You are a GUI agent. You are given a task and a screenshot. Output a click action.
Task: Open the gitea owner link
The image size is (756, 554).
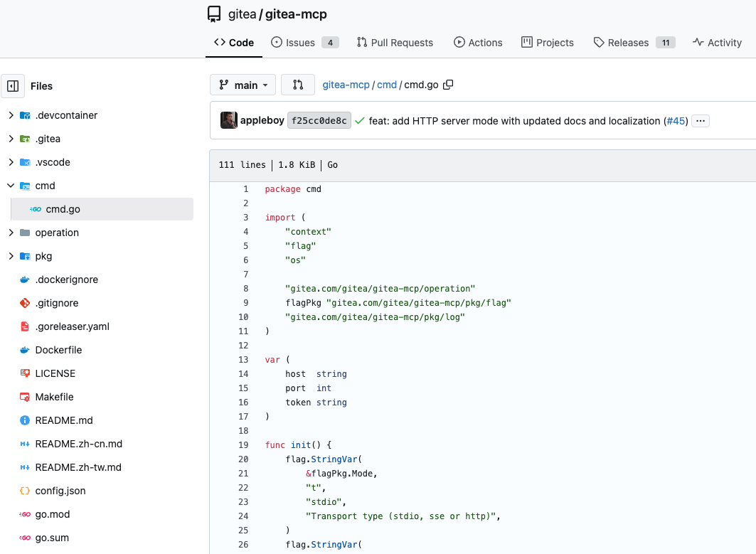242,14
